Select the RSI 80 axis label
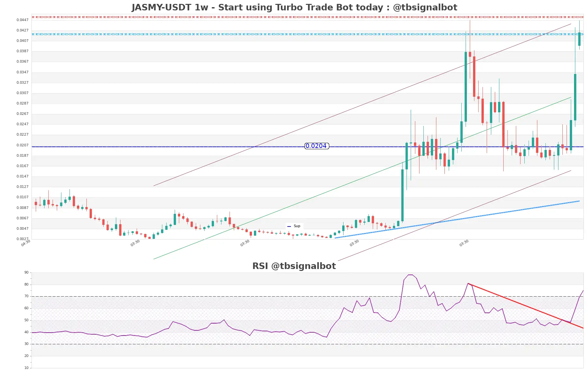This screenshot has width=588, height=392. [x=26, y=284]
